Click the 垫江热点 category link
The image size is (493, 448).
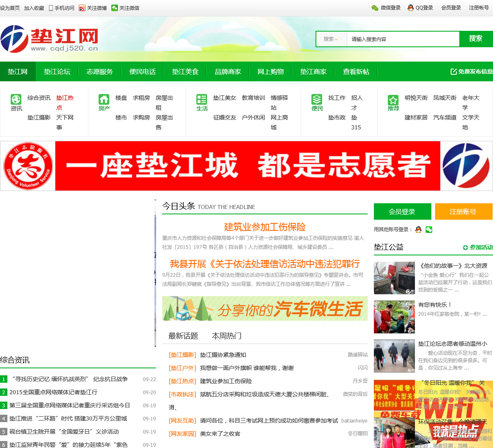(65, 103)
